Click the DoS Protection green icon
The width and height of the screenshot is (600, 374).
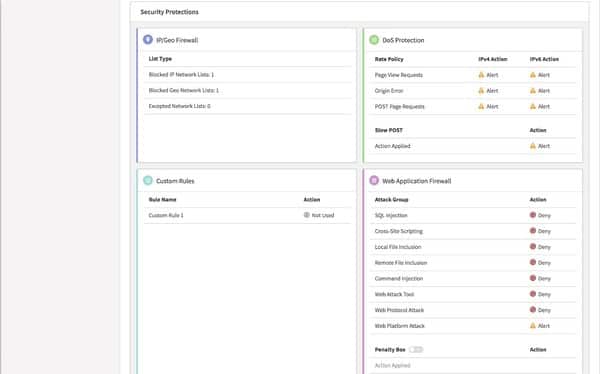point(374,39)
